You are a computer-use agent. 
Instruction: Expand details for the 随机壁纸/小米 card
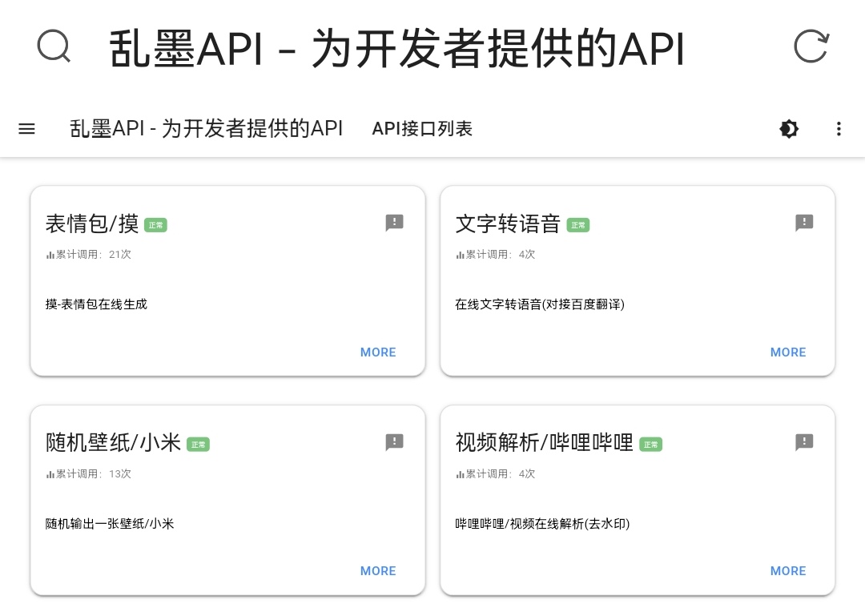click(x=378, y=571)
